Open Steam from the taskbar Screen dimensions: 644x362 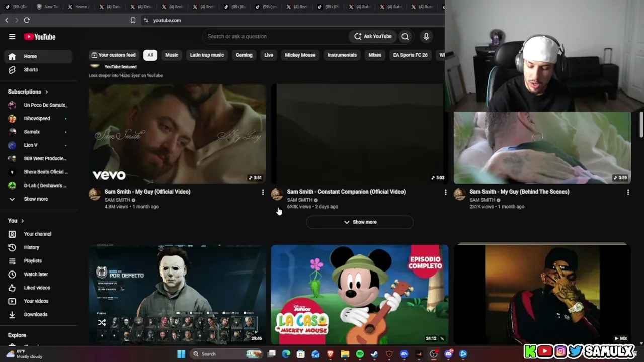374,354
